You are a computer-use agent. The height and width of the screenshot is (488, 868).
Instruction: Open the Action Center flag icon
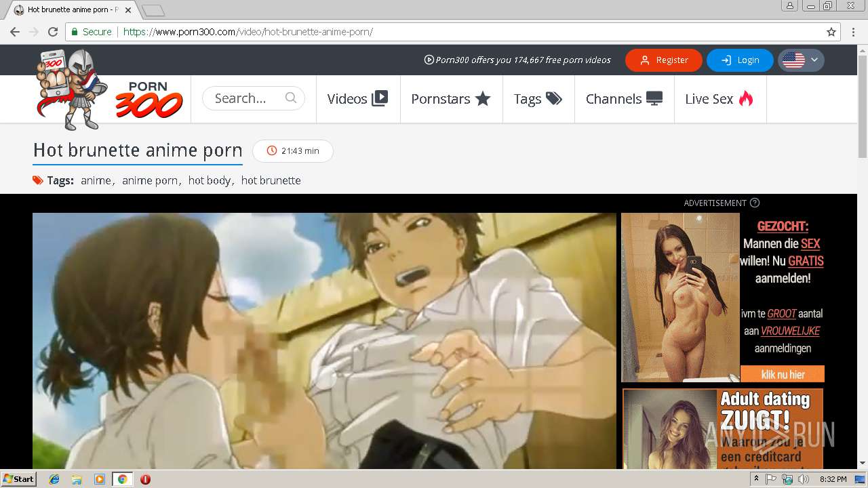click(x=771, y=479)
